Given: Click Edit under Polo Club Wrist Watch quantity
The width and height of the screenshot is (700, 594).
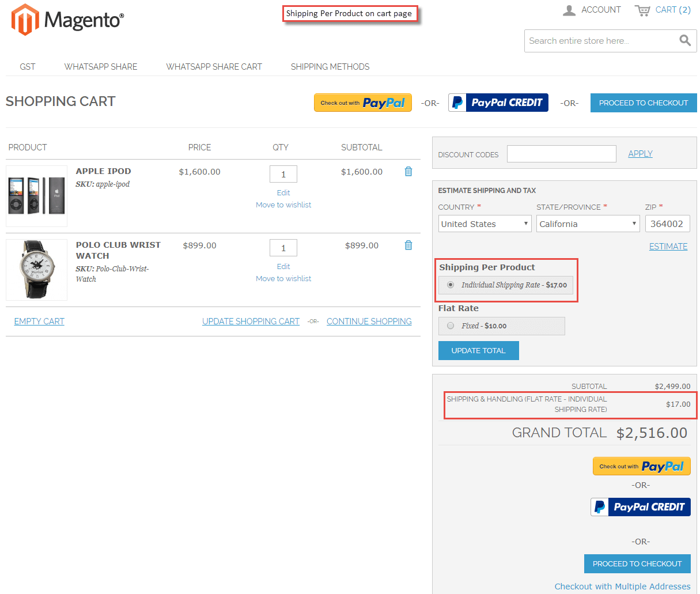Looking at the screenshot, I should [283, 267].
